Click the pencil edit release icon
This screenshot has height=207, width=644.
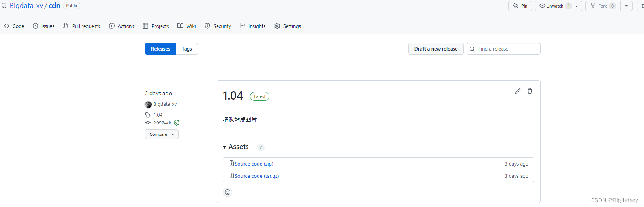[x=517, y=91]
